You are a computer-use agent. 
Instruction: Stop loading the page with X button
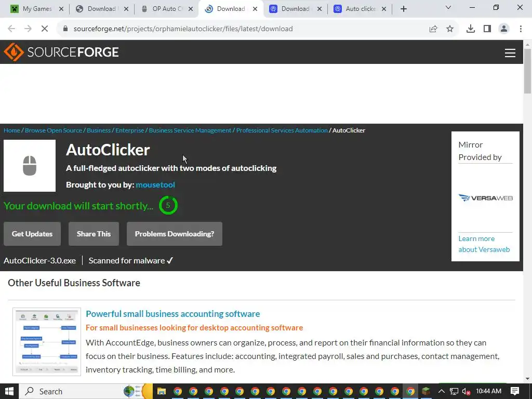[45, 29]
